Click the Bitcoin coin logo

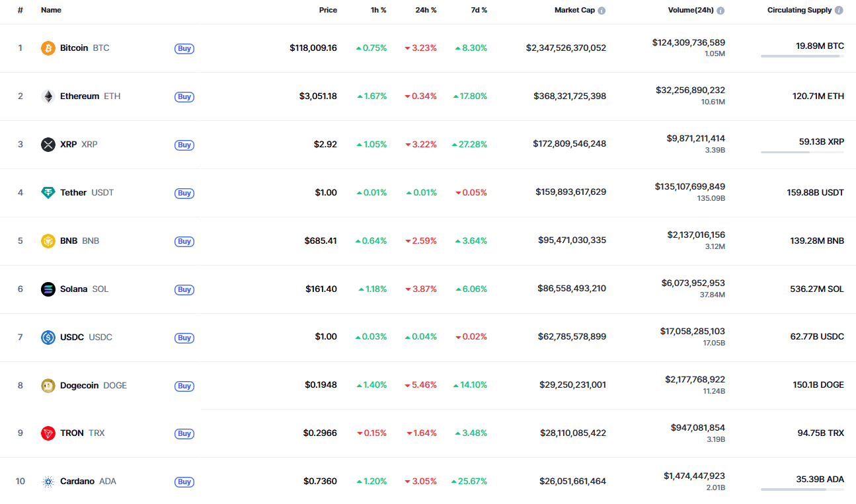coord(48,48)
